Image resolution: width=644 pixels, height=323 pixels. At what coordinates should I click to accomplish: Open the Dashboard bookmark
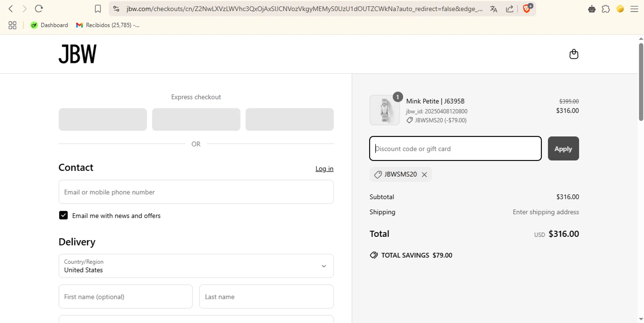coord(49,25)
